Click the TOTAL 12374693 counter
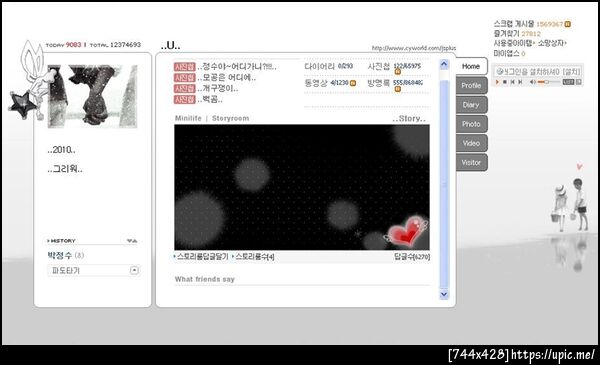Screen dimensions: 600x365 tap(115, 45)
